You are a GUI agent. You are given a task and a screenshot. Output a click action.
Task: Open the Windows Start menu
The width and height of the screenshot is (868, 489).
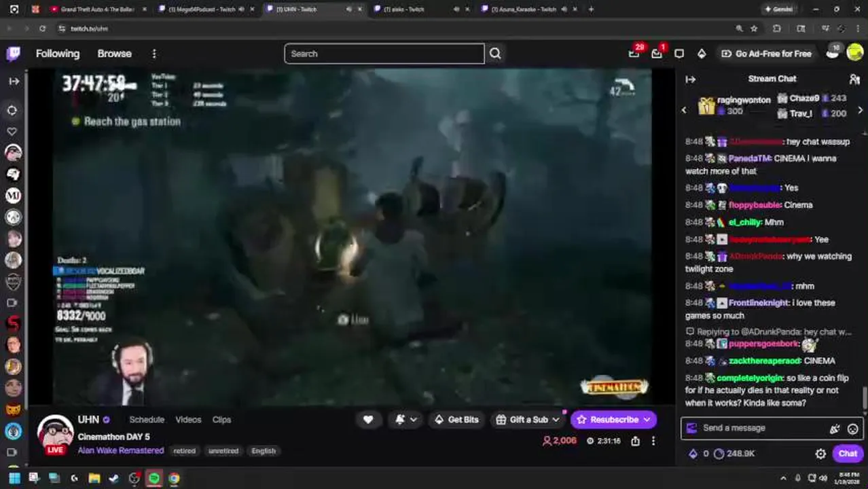(14, 478)
